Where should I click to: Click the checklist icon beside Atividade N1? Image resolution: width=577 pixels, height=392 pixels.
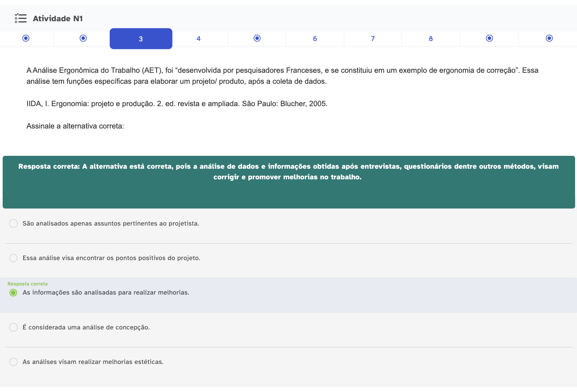click(20, 18)
